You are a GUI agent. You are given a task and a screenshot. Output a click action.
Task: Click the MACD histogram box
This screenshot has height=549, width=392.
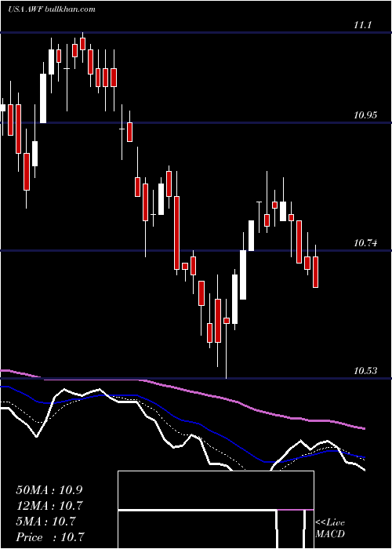pyautogui.click(x=216, y=510)
